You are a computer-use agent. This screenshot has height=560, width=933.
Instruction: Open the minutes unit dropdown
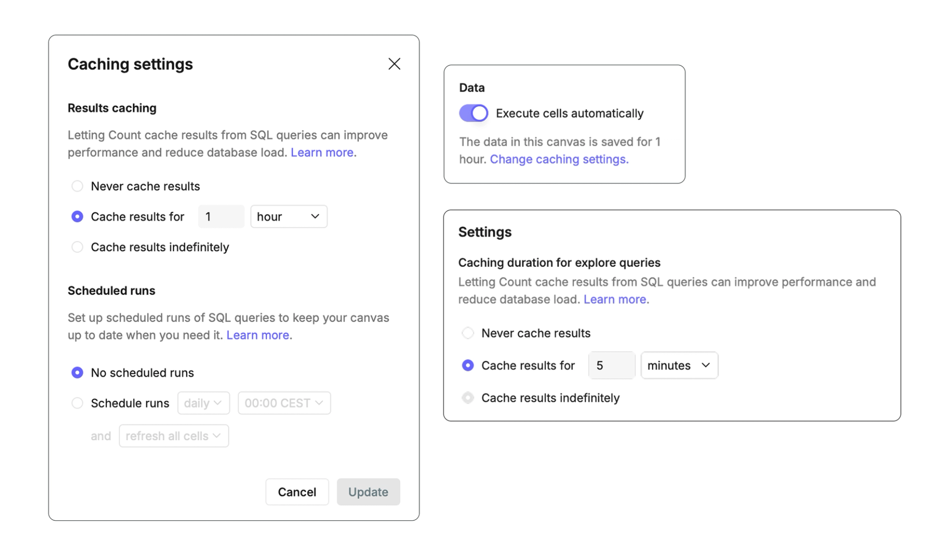tap(679, 365)
